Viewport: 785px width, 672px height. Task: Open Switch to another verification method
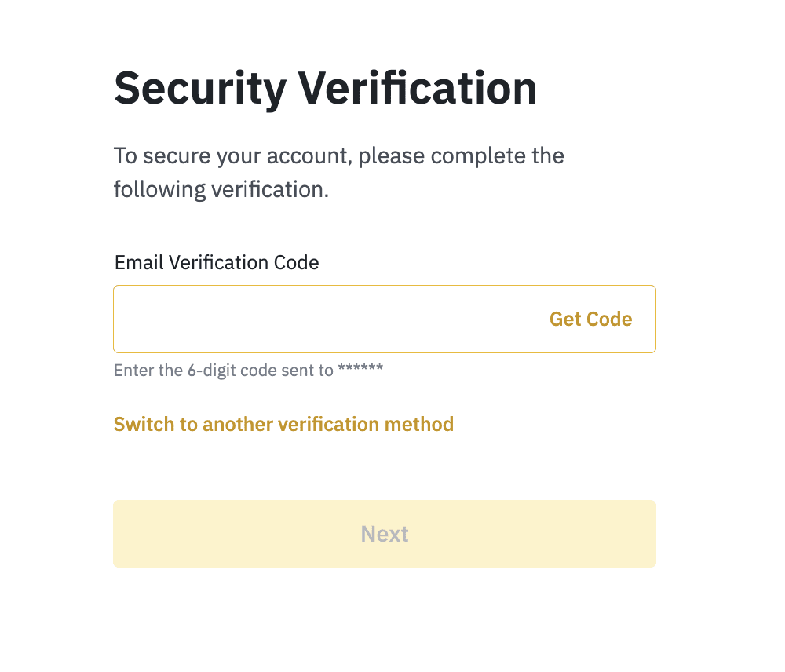283,425
